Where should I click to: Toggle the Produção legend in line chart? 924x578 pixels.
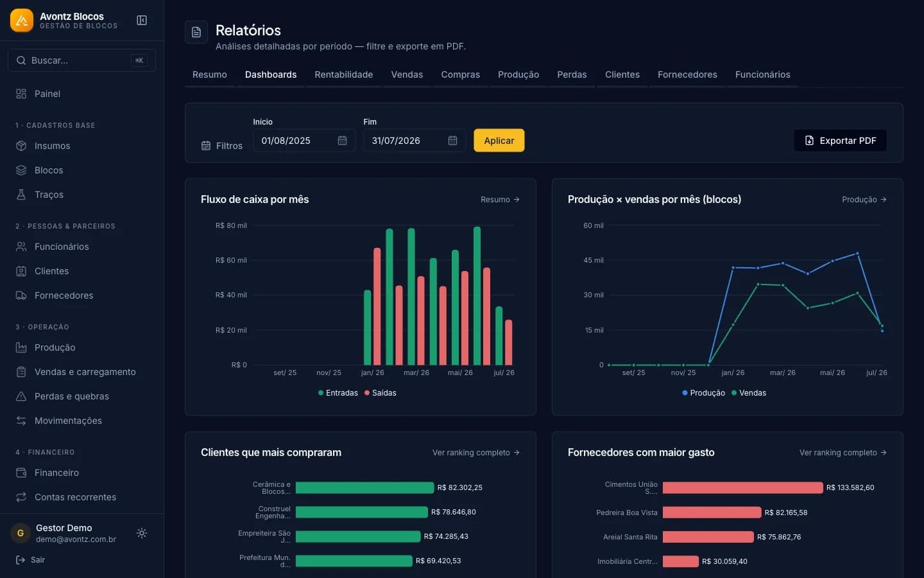[x=703, y=393]
